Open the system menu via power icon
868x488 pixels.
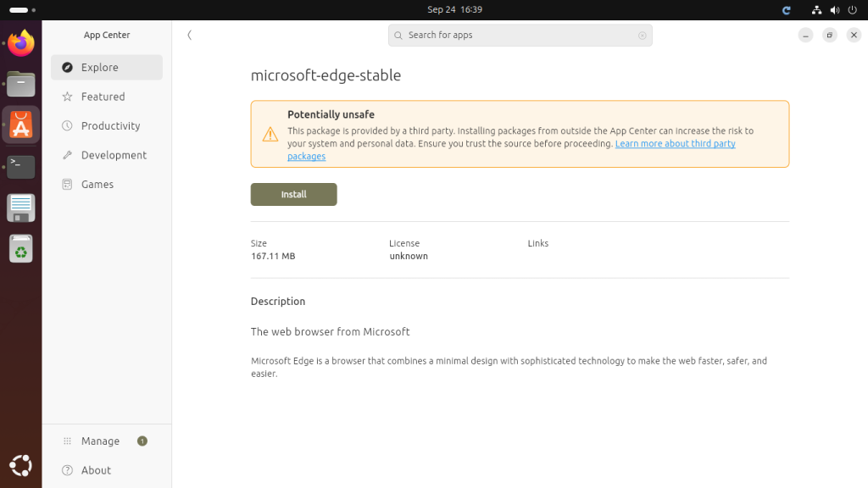click(x=851, y=9)
